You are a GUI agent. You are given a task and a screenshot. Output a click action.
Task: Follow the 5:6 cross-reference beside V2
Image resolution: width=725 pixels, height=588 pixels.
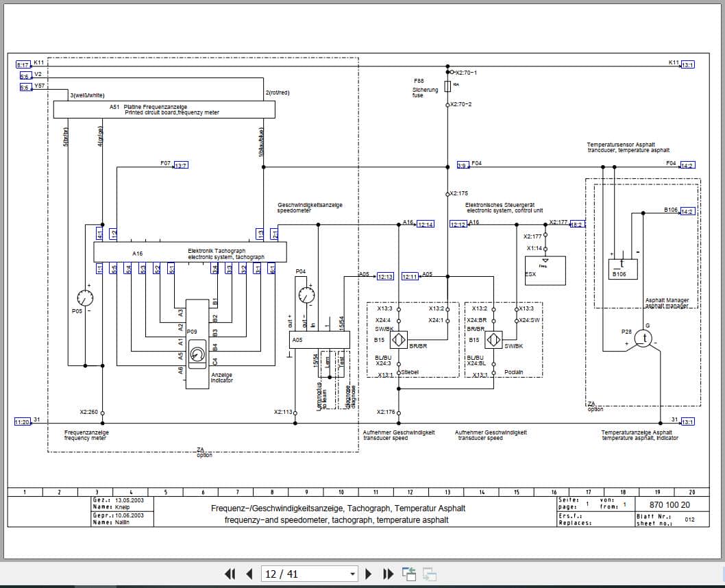click(25, 76)
